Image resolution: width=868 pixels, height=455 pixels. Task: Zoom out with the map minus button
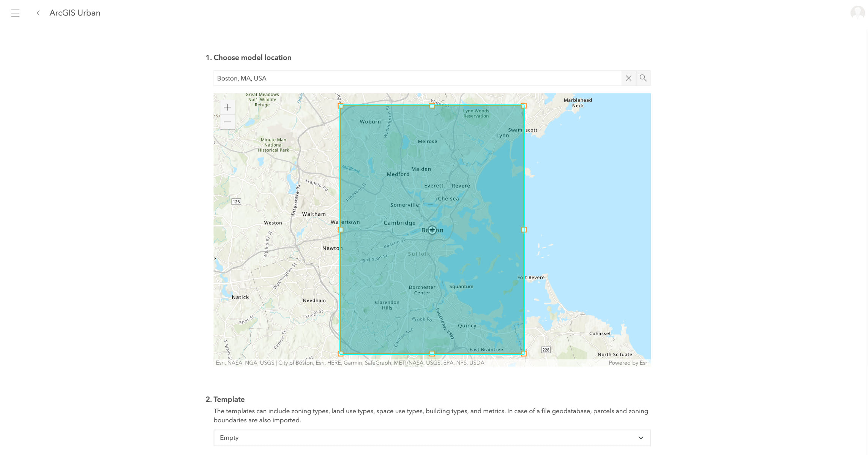pyautogui.click(x=227, y=122)
